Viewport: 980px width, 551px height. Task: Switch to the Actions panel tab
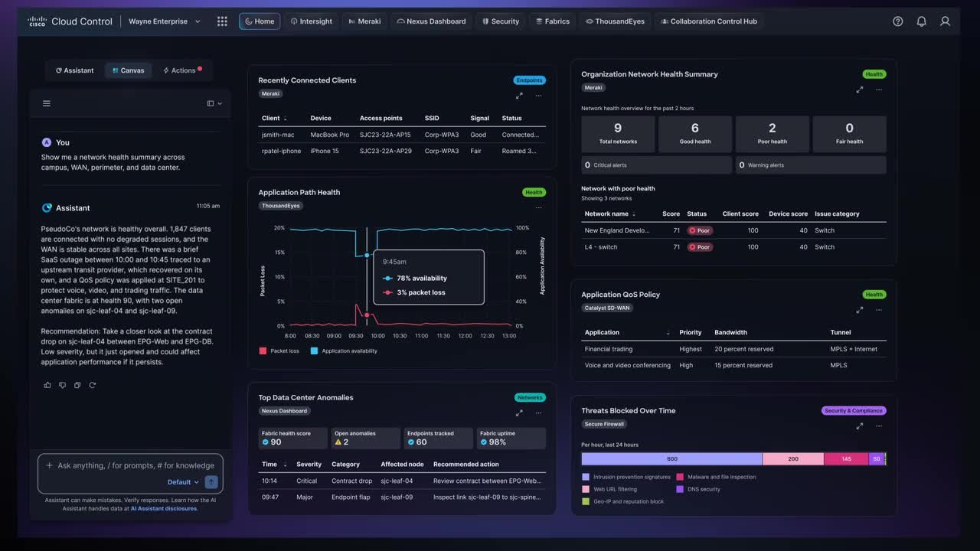tap(182, 70)
